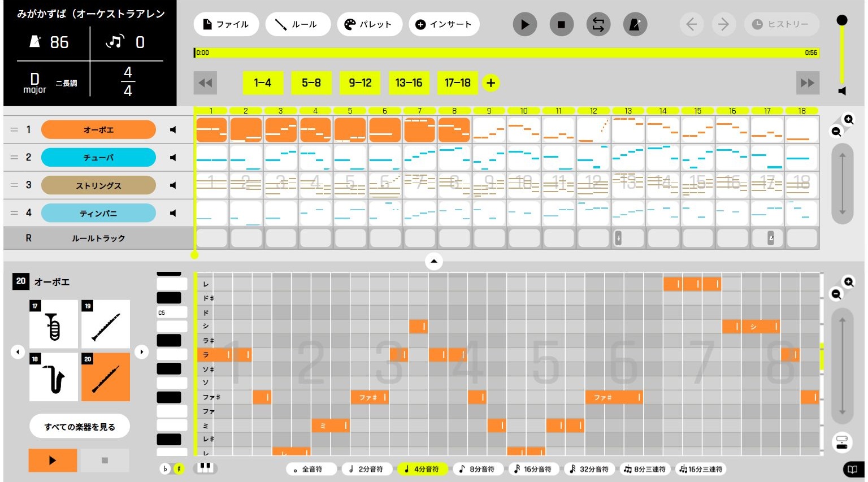Click すべての楽器を見る button
The height and width of the screenshot is (482, 868).
pos(80,427)
